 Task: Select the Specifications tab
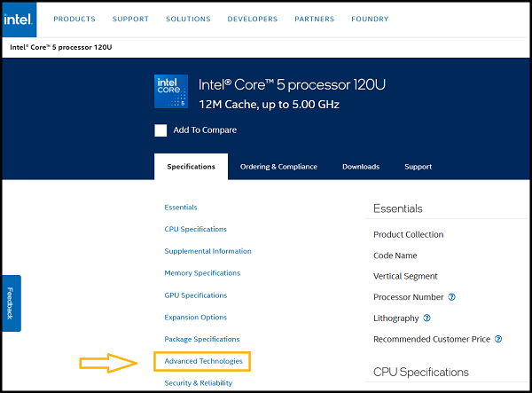(x=191, y=167)
